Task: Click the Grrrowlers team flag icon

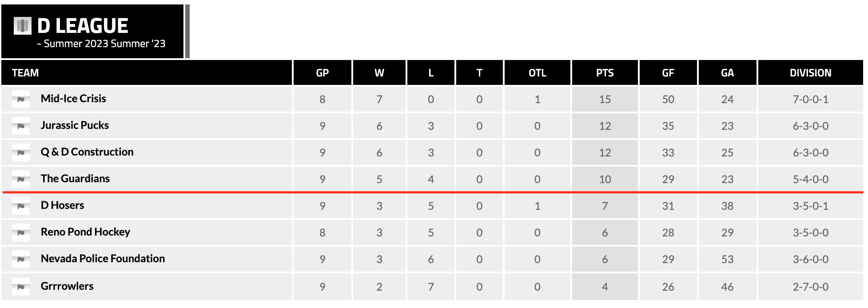Action: [21, 287]
